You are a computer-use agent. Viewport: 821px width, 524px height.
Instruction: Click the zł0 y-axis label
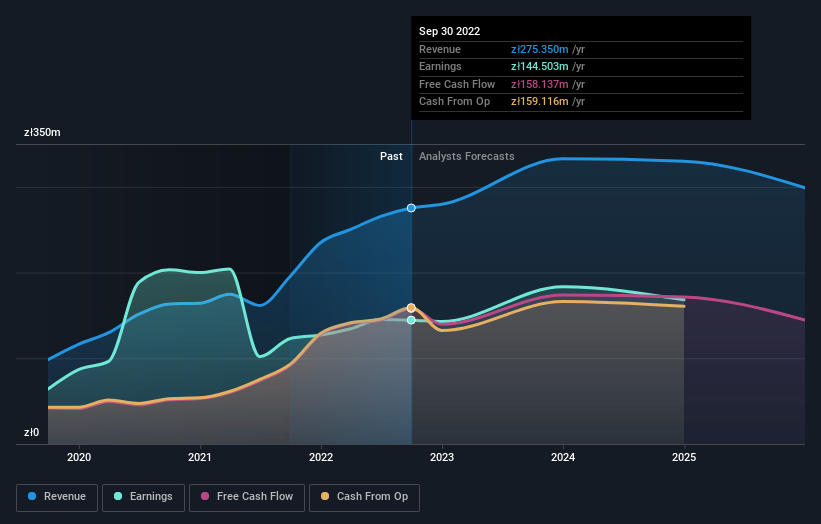click(31, 432)
